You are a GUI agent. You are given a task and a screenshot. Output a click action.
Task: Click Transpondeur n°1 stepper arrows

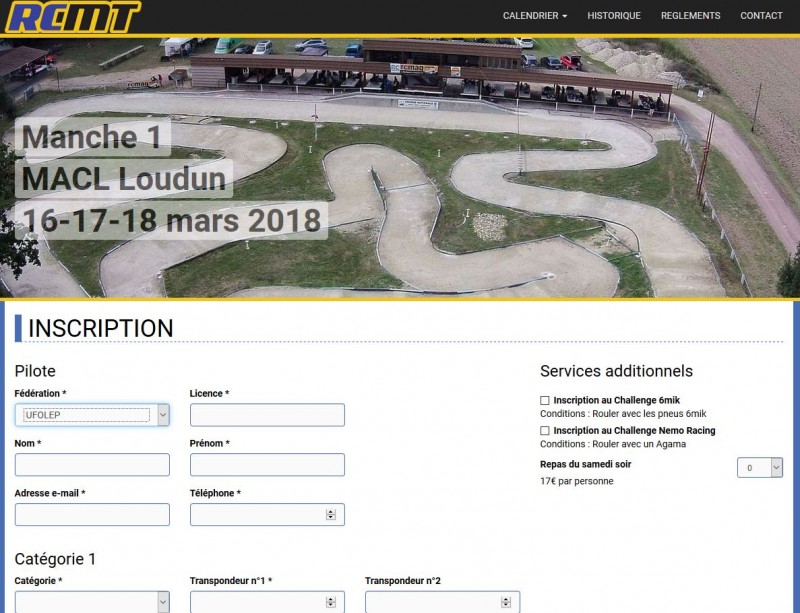331,602
